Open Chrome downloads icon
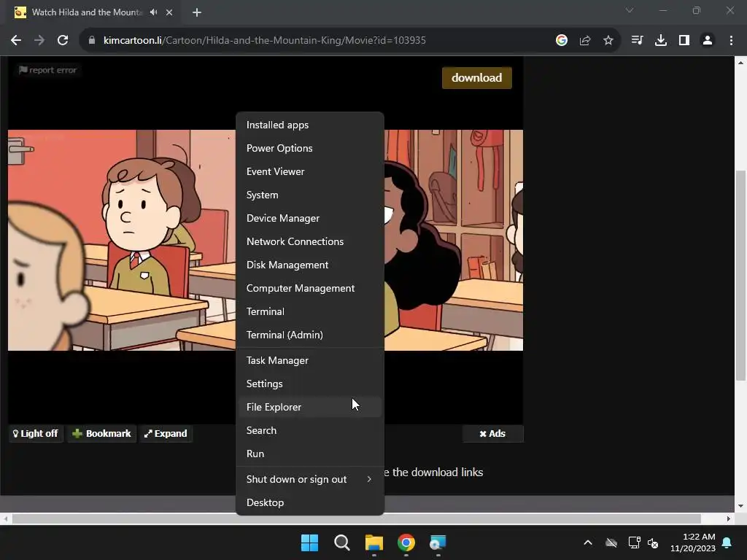The width and height of the screenshot is (747, 560). pos(661,41)
